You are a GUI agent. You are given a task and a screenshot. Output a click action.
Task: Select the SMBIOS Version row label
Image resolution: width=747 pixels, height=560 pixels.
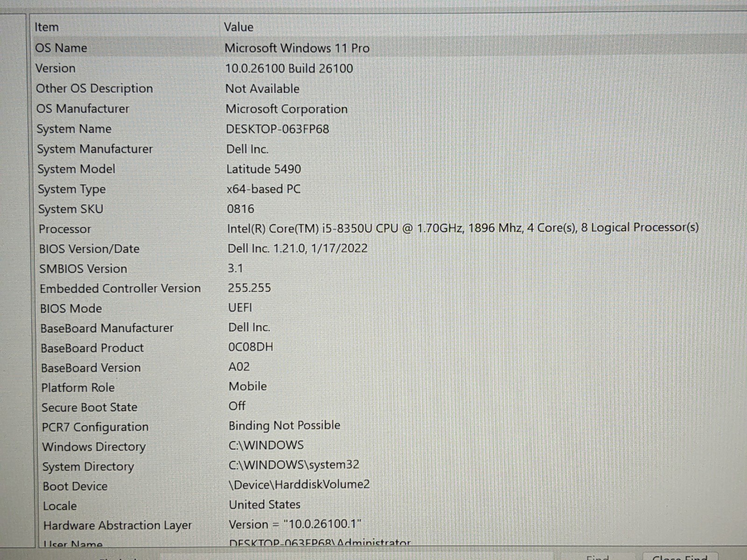83,269
